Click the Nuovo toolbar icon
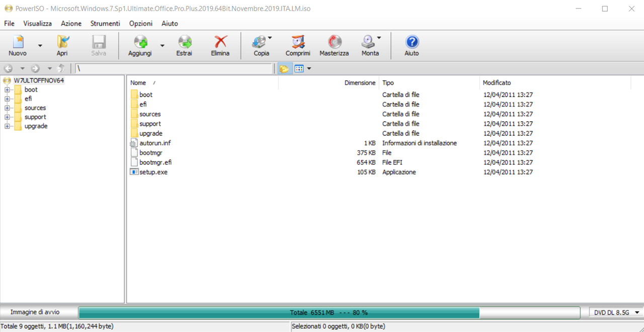Viewport: 644px width, 332px height. tap(18, 42)
